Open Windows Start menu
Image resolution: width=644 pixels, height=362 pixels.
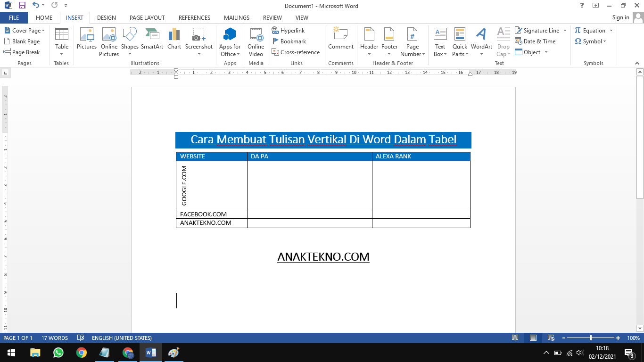point(11,353)
